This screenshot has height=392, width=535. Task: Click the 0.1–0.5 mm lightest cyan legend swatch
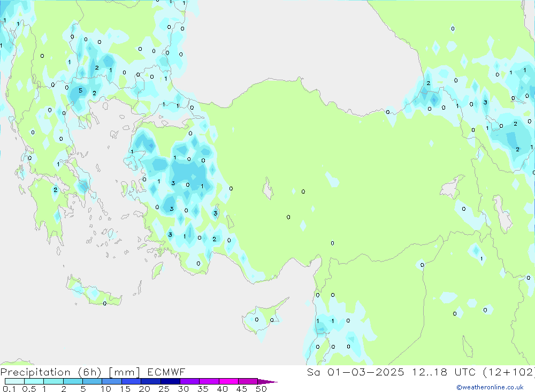(x=14, y=381)
